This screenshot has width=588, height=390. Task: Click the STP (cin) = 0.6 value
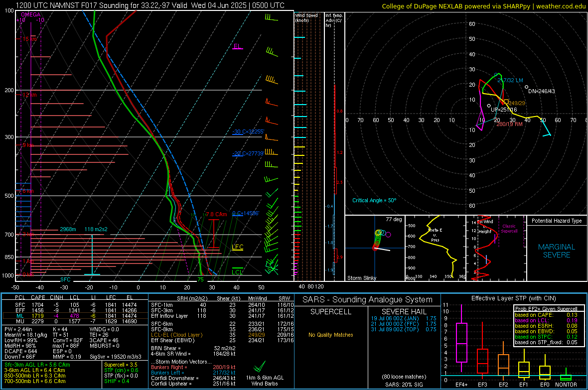tap(121, 370)
